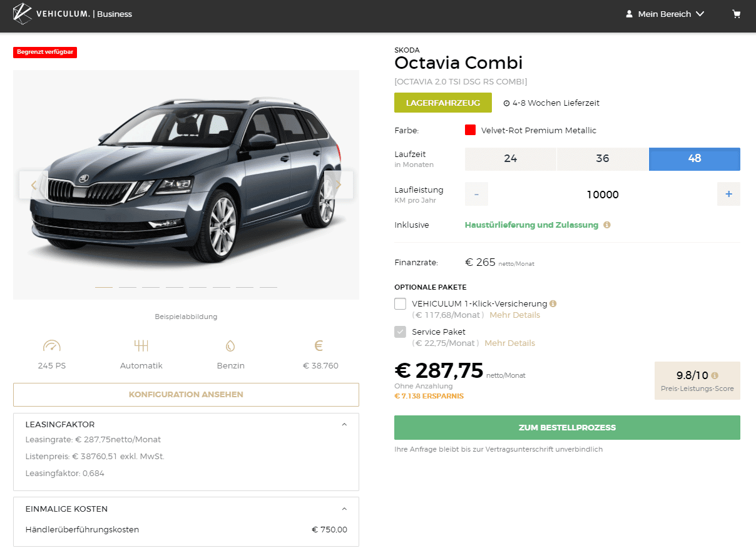The image size is (756, 553).
Task: Show next car image arrow
Action: (339, 185)
